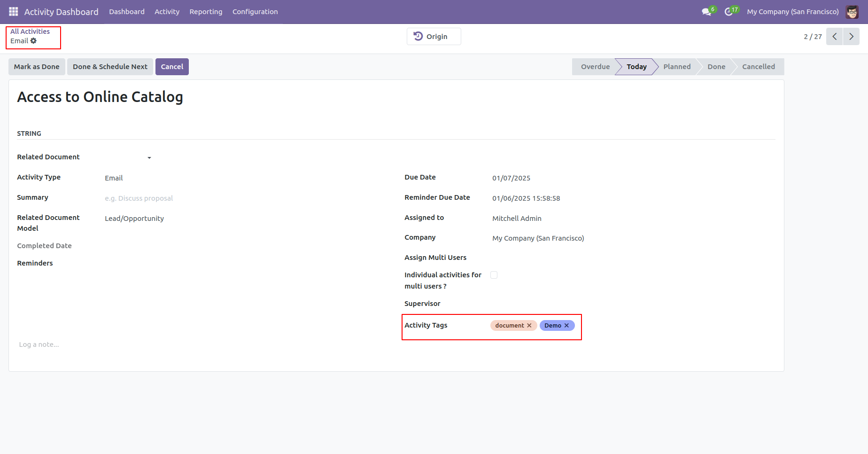Open the Activity menu
Screen dimensions: 868x454
(167, 12)
